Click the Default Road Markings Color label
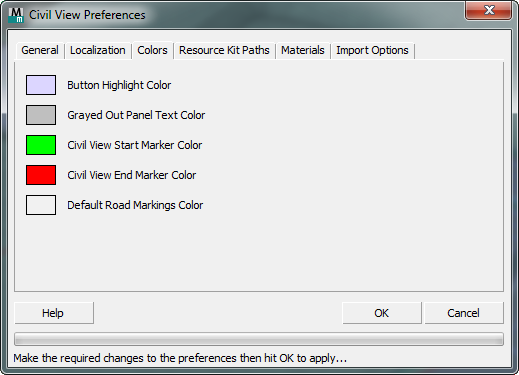Screen dimensions: 519x375 click(135, 205)
